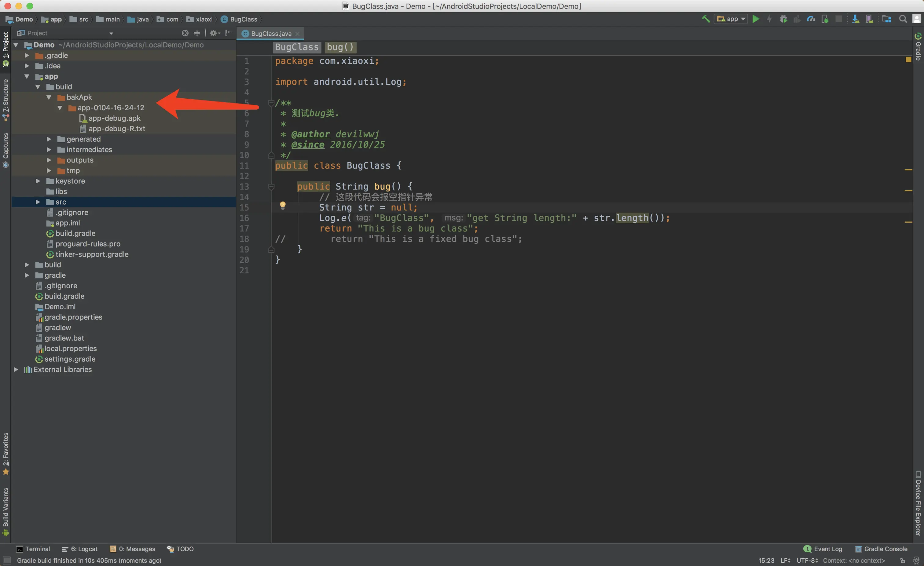
Task: Hide the Project tool window icon
Action: [228, 33]
